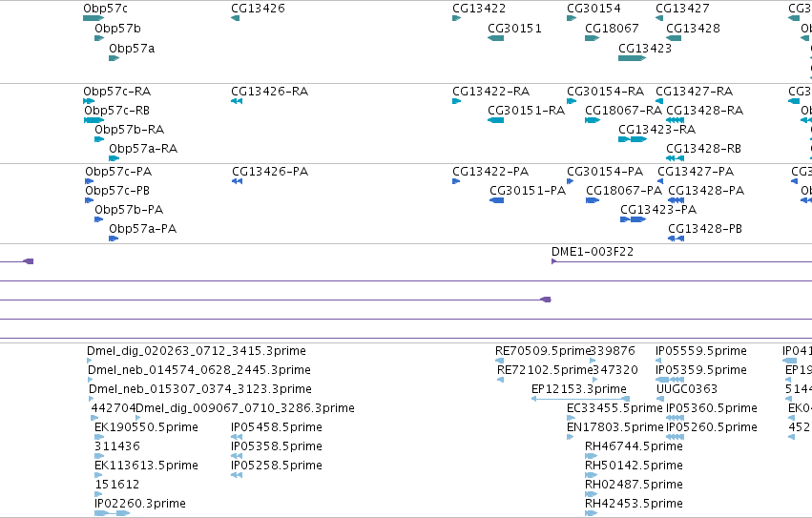The image size is (812, 518).
Task: Click the CG13426 gene arrow glyph
Action: click(x=235, y=18)
